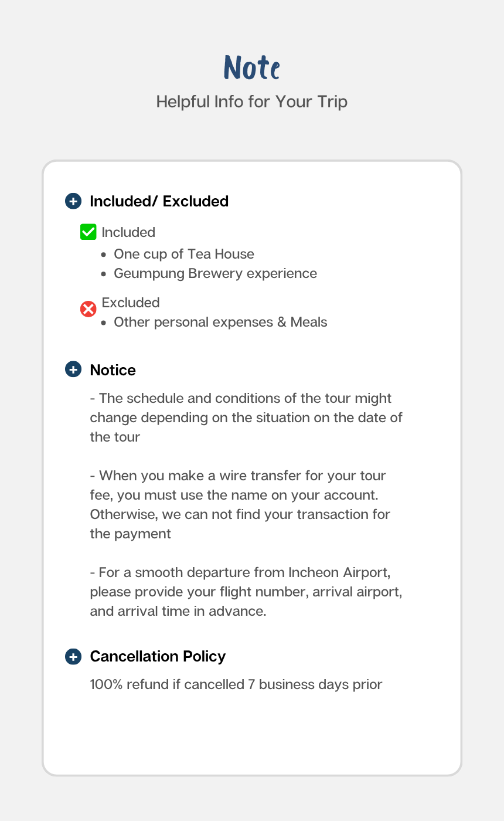Click the plus icon next to Notice

click(73, 370)
